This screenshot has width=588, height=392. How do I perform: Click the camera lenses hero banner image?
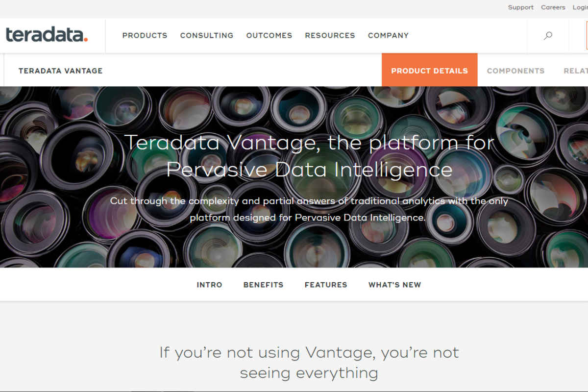point(294,177)
